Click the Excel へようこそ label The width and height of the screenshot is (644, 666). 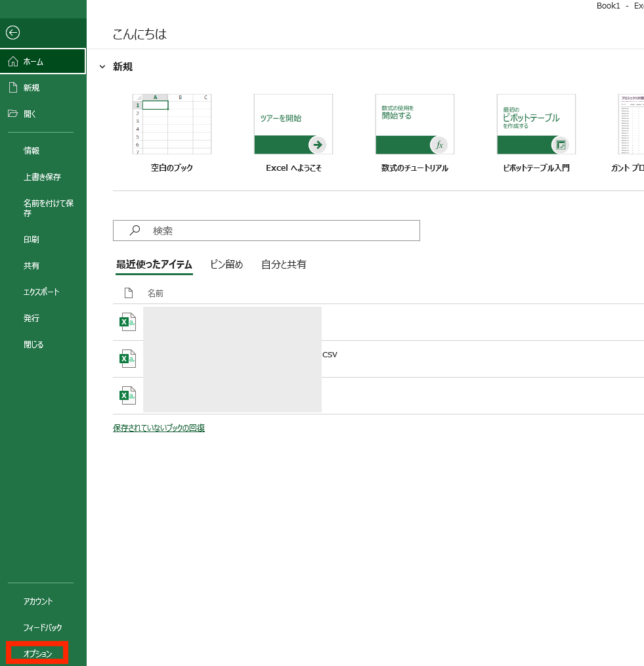293,167
